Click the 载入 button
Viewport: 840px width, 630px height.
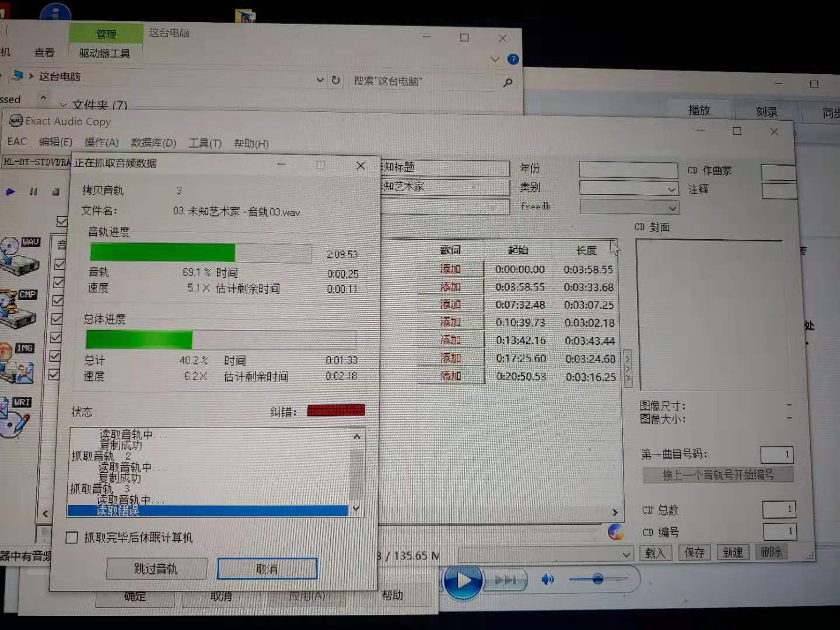click(x=656, y=553)
